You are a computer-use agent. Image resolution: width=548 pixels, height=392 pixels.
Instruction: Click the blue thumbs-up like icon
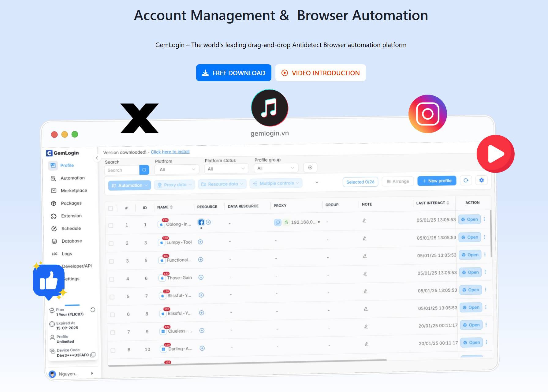point(49,281)
